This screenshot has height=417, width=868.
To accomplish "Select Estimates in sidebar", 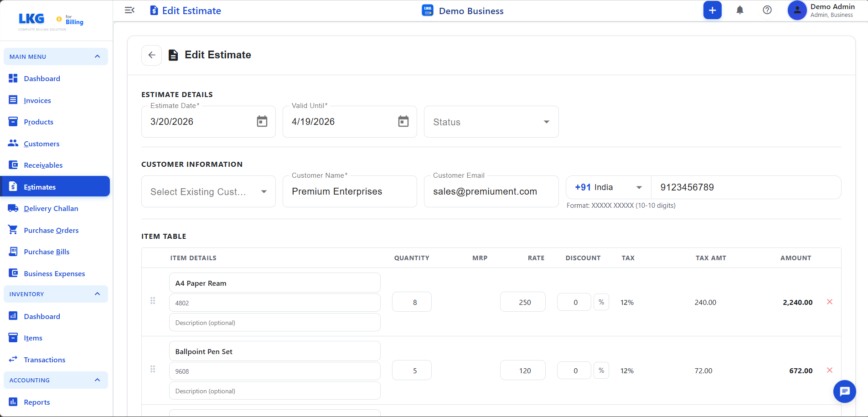I will (56, 186).
